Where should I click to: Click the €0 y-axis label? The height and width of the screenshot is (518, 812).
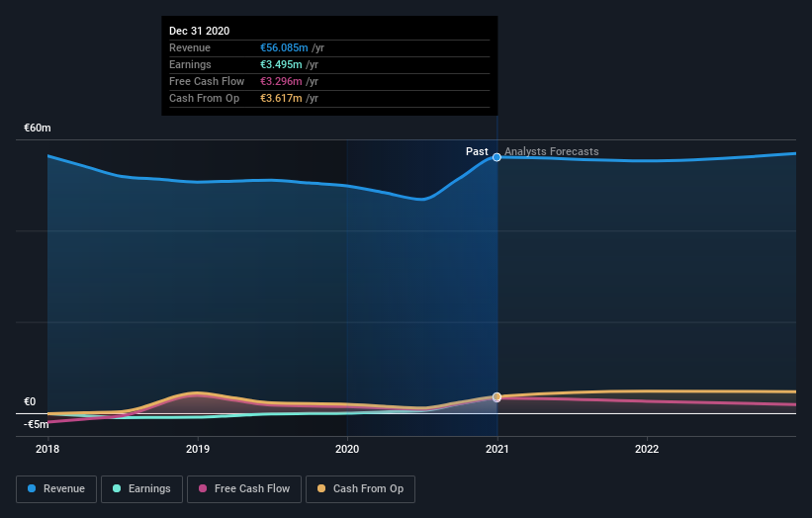(30, 401)
